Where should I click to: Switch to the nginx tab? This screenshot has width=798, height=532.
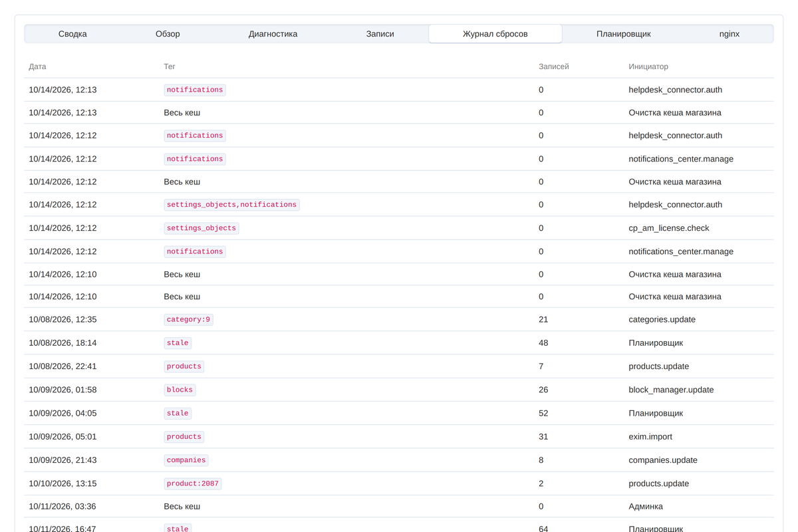(730, 34)
